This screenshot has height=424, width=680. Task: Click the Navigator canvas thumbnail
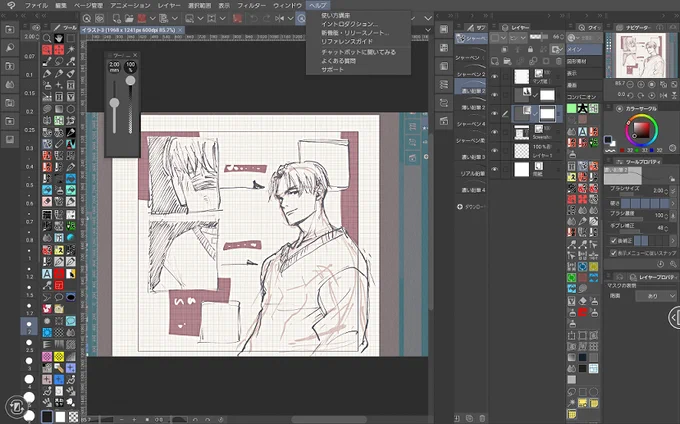[641, 55]
